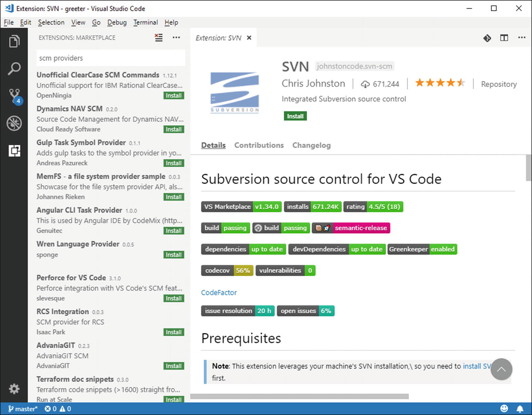Show errors and warnings count in status bar
Screen dimensions: 532x415
click(x=58, y=409)
